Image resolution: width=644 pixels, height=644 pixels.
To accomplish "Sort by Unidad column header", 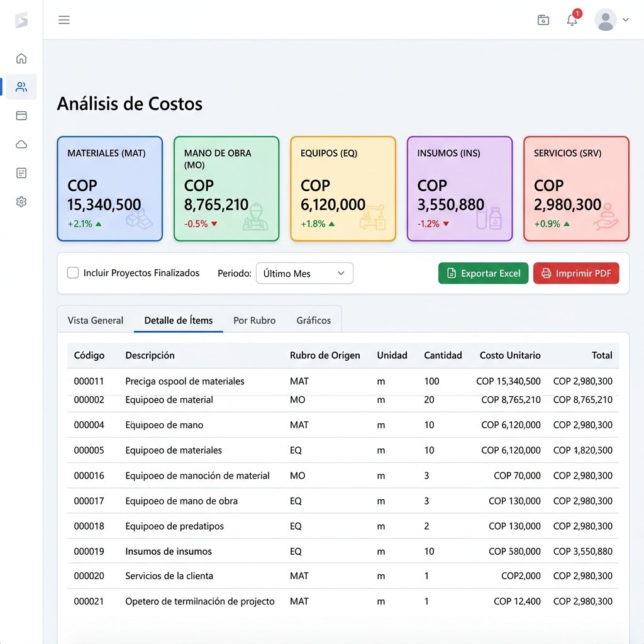I will [392, 355].
